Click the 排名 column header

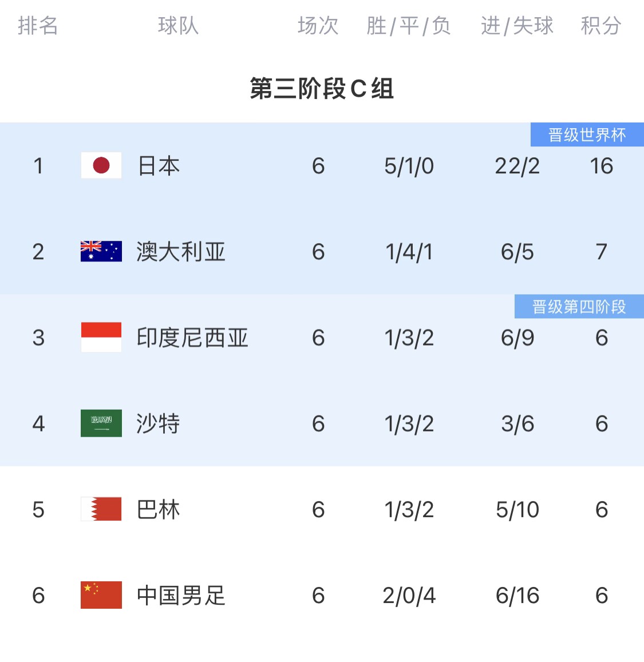[38, 26]
